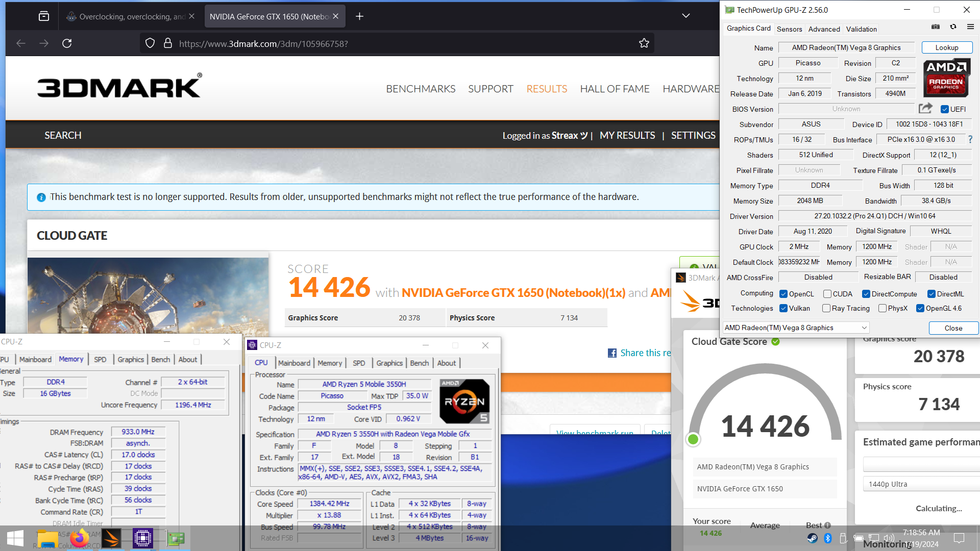This screenshot has height=551, width=980.
Task: Click the SEARCH link on 3DMark site
Action: pyautogui.click(x=63, y=135)
